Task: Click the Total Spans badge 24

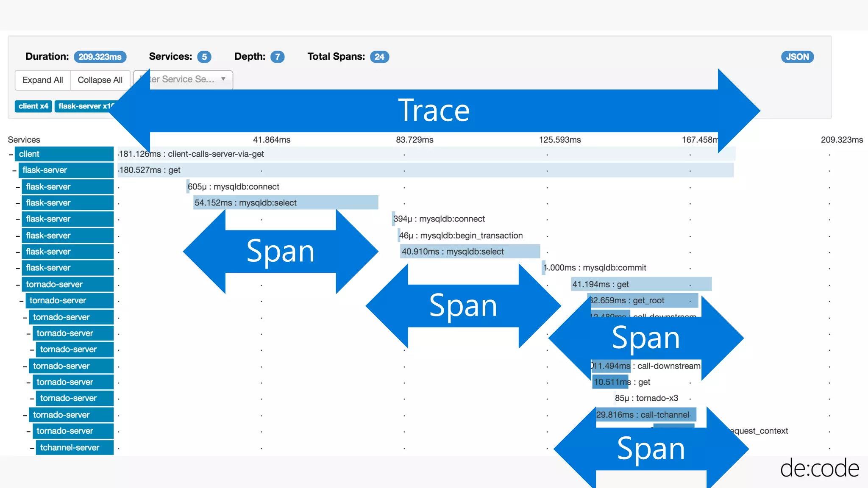Action: [379, 57]
